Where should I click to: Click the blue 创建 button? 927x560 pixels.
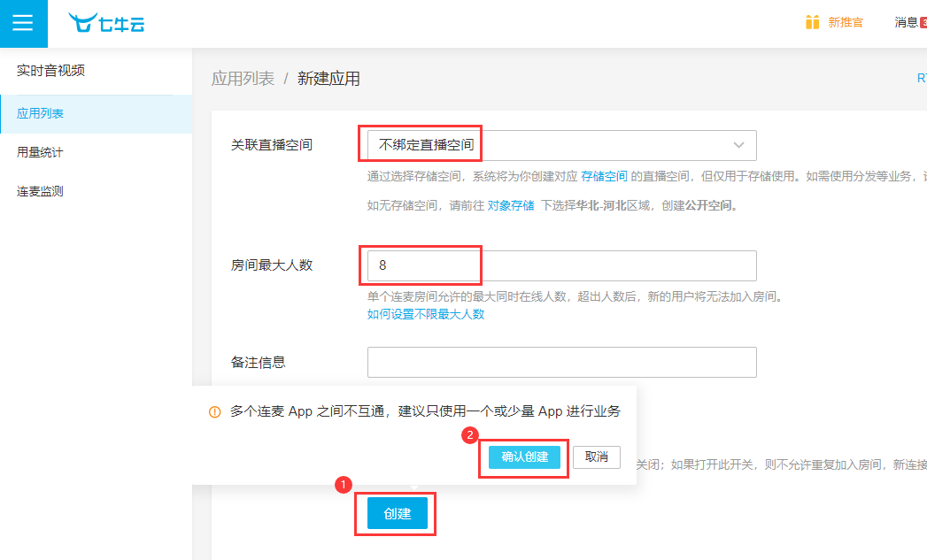point(398,514)
